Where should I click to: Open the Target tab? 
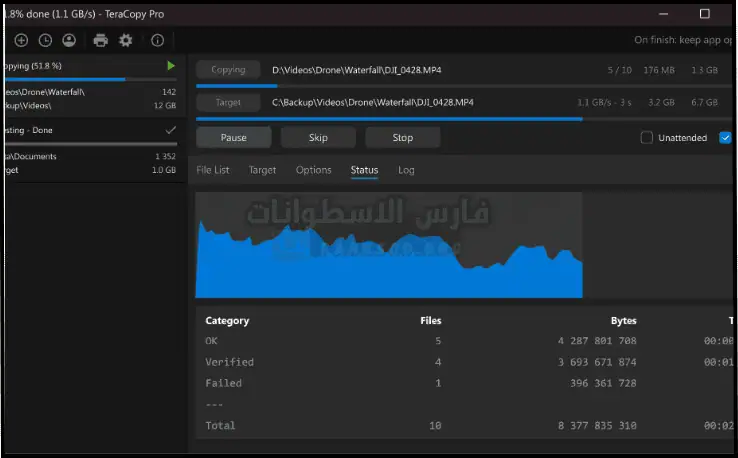pyautogui.click(x=262, y=170)
